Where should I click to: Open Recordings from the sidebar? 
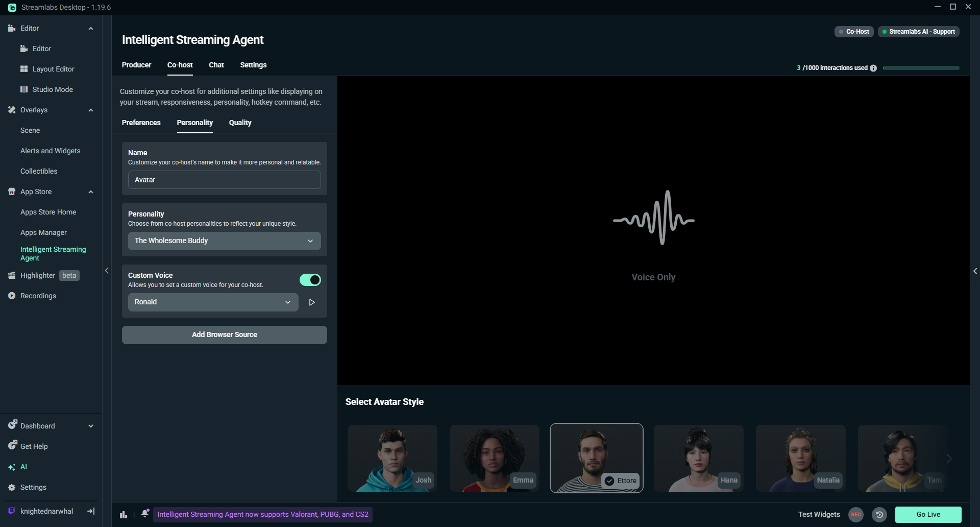pos(38,296)
